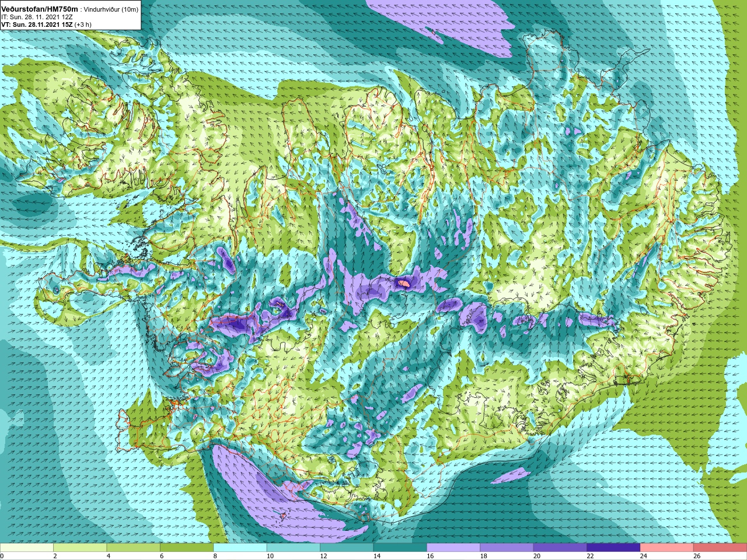The width and height of the screenshot is (747, 560).
Task: Click the salmon red above-26 legend swatch
Action: 721,548
